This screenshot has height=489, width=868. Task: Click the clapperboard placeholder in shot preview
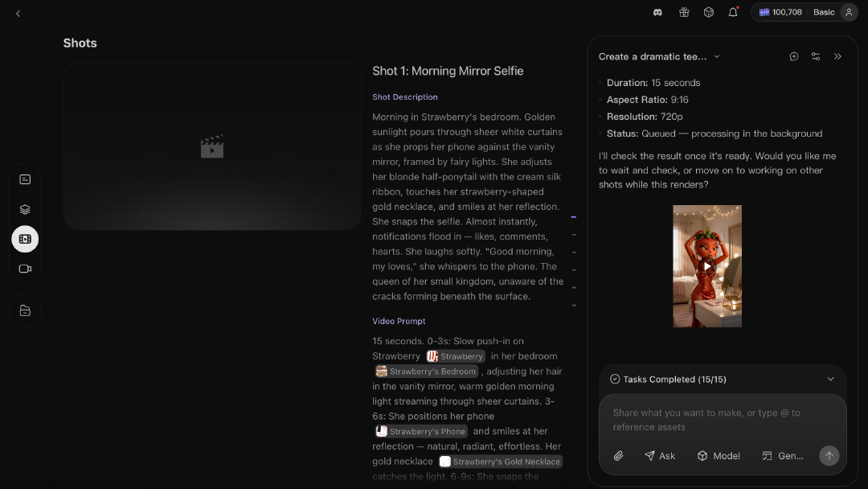[x=212, y=146]
